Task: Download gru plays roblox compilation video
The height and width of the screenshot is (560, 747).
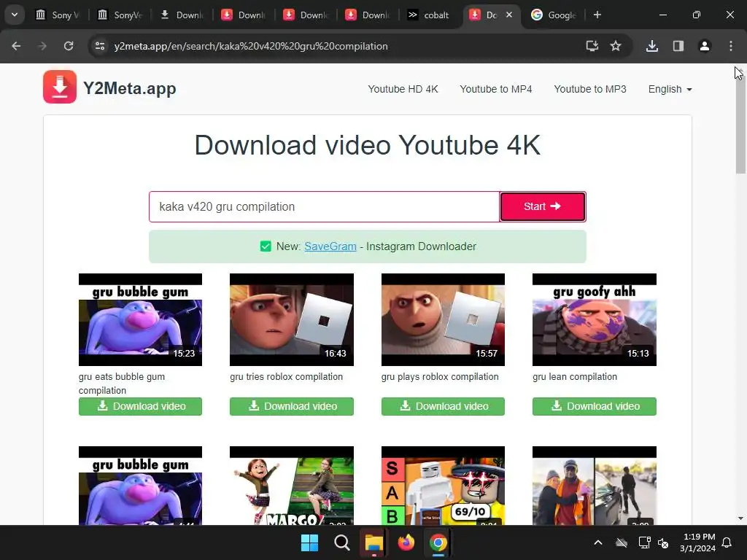Action: click(x=443, y=406)
